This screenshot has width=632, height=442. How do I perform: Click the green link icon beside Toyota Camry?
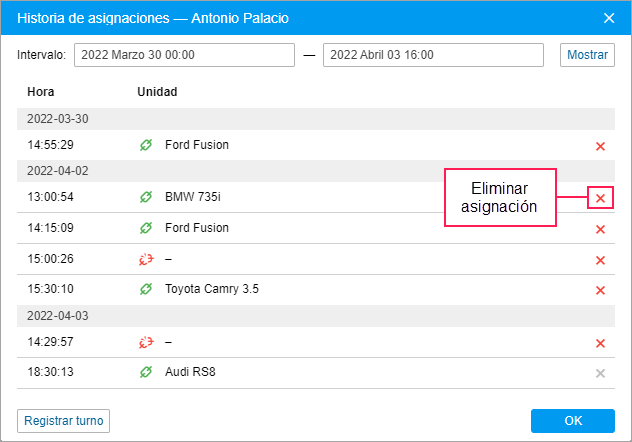pos(146,288)
